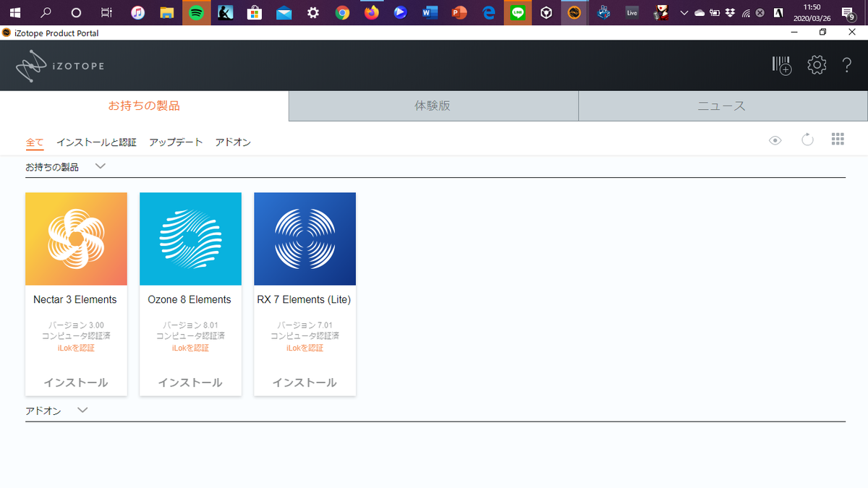Click インストール for Ozone 8 Elements
The image size is (868, 488).
pyautogui.click(x=190, y=382)
